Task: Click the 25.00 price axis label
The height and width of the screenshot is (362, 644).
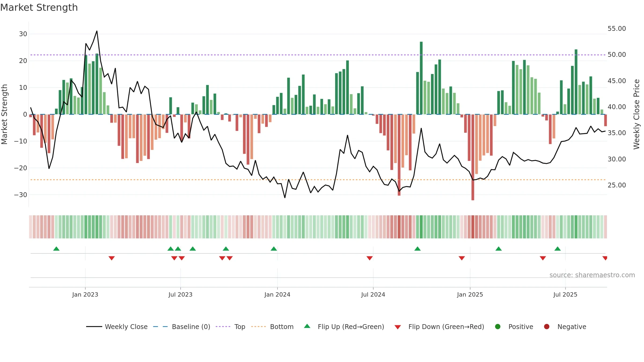Action: [x=617, y=185]
